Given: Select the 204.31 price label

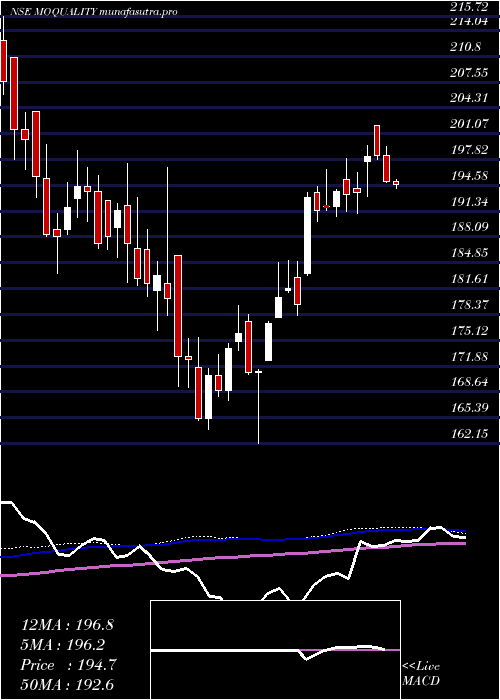Looking at the screenshot, I should pos(467,97).
